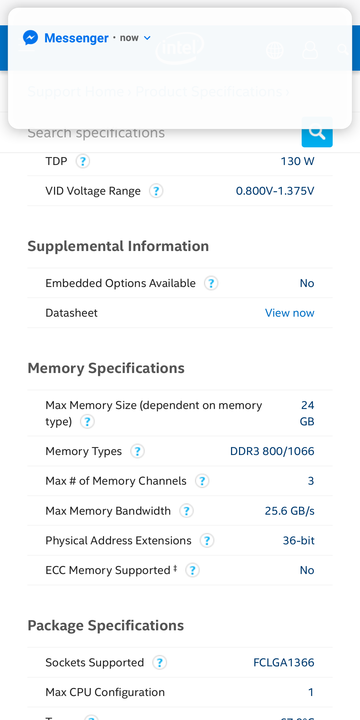Image resolution: width=360 pixels, height=720 pixels.
Task: Expand the Messenger notification chevron
Action: 147,38
